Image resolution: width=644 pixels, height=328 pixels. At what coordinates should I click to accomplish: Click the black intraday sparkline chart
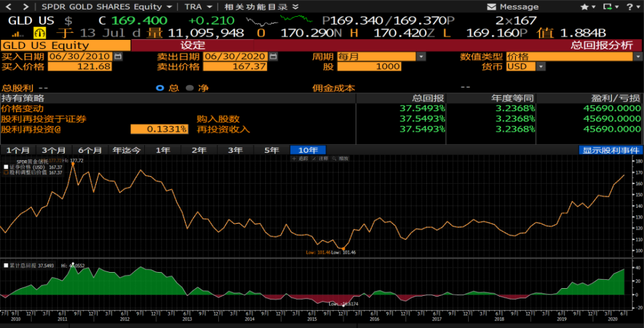263,21
